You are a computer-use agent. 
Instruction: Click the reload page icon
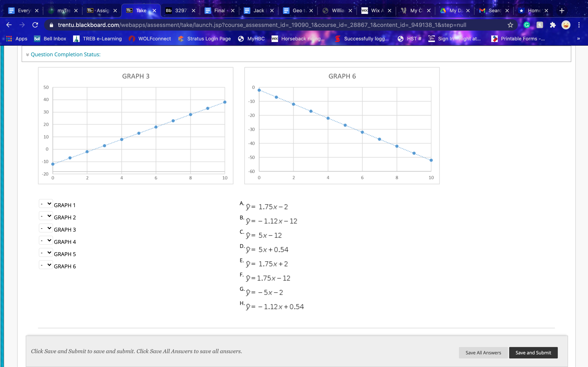point(36,25)
